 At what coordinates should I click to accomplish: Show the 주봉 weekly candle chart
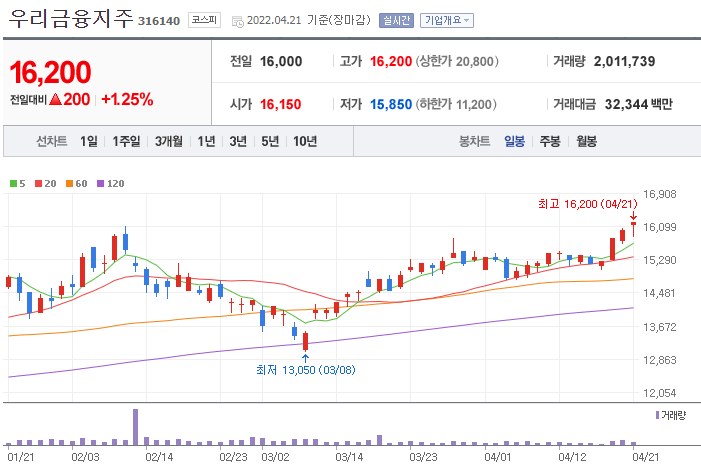coord(550,142)
